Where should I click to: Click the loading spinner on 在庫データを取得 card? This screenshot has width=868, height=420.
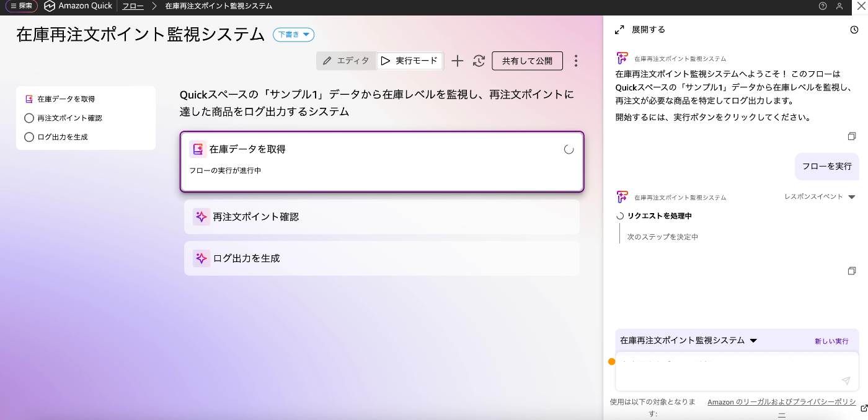569,149
